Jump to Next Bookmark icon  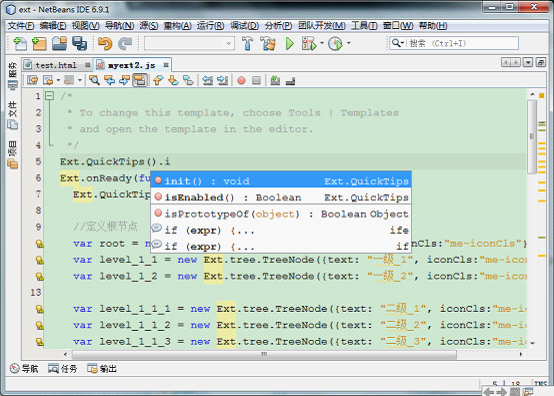pyautogui.click(x=173, y=81)
